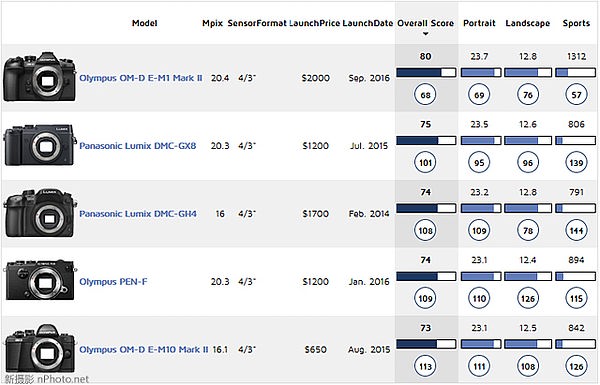Click the LaunchDate column header
Image resolution: width=600 pixels, height=385 pixels.
[368, 23]
